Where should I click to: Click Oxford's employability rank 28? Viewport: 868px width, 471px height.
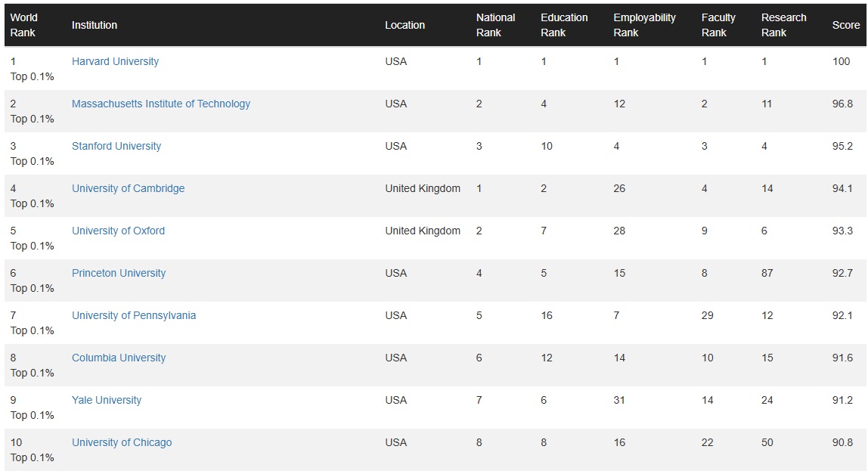(619, 231)
